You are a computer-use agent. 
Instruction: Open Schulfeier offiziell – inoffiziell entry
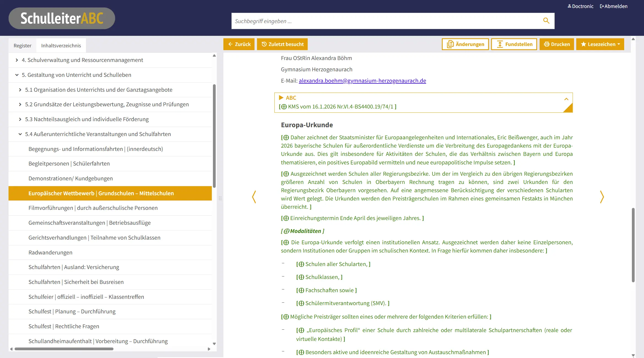coord(110,297)
